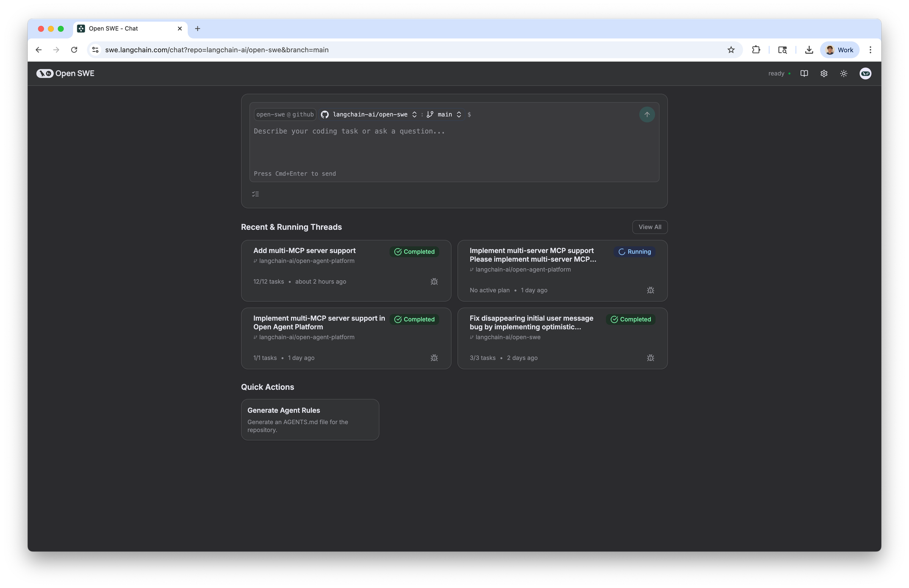
Task: Click the green send arrow button
Action: 647,114
